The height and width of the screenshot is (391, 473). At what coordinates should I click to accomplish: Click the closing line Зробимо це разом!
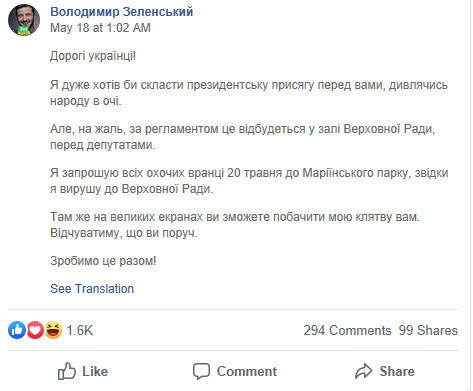click(x=103, y=261)
